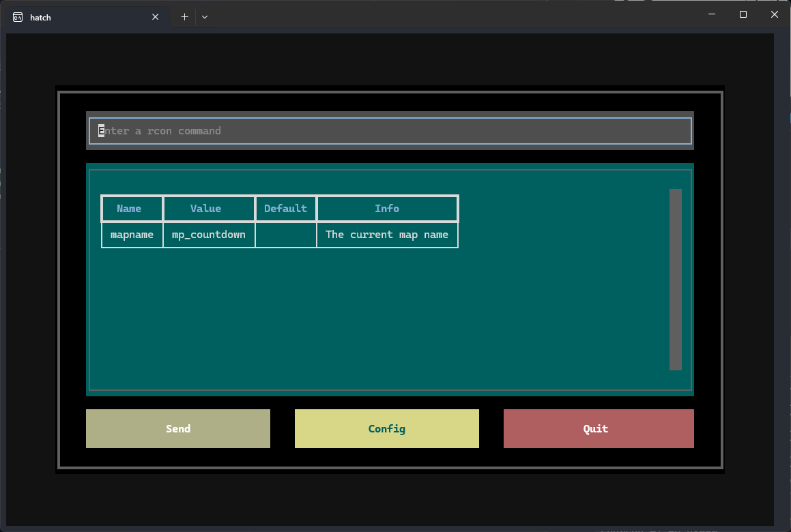Close the terminal window
The height and width of the screenshot is (532, 791).
pos(775,14)
